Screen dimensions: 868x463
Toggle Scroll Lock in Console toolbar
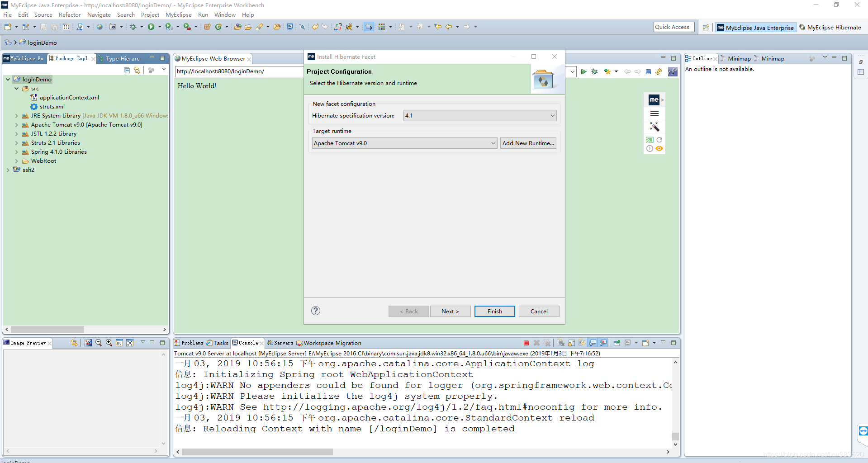pyautogui.click(x=571, y=343)
